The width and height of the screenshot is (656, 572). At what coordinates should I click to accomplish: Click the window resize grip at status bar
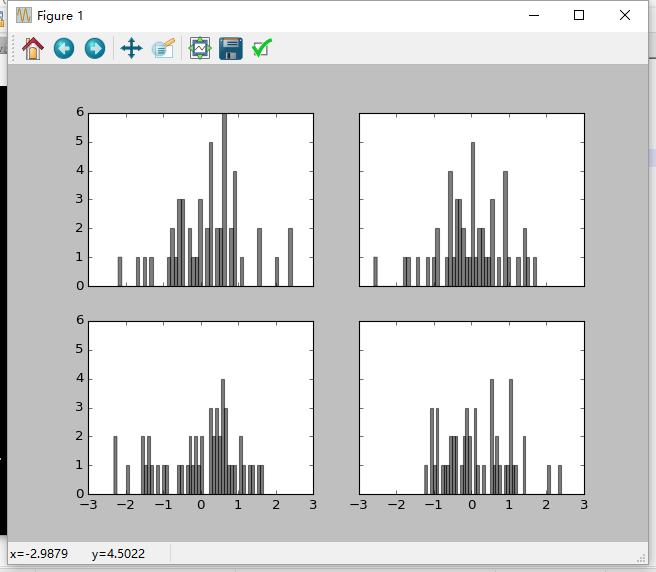642,558
